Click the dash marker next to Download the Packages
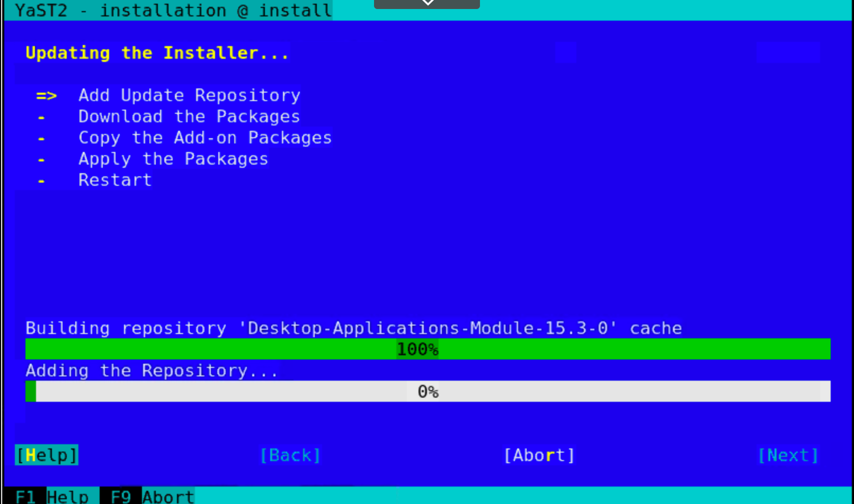Image resolution: width=854 pixels, height=504 pixels. click(41, 116)
